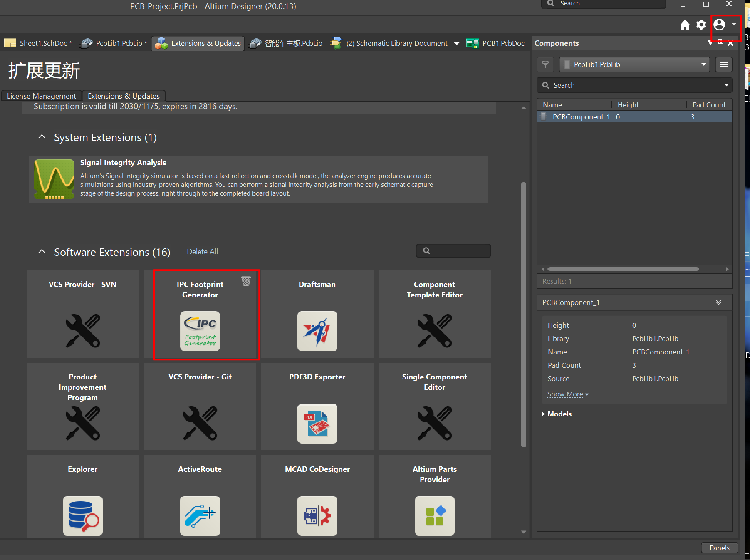750x560 pixels.
Task: Sort by the Pad Count column header
Action: 709,105
